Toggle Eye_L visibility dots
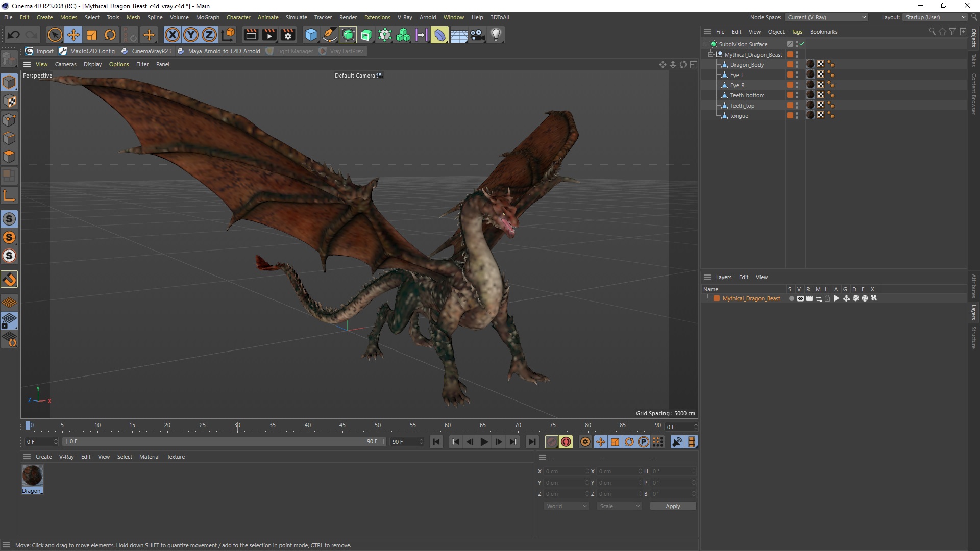 coord(797,74)
